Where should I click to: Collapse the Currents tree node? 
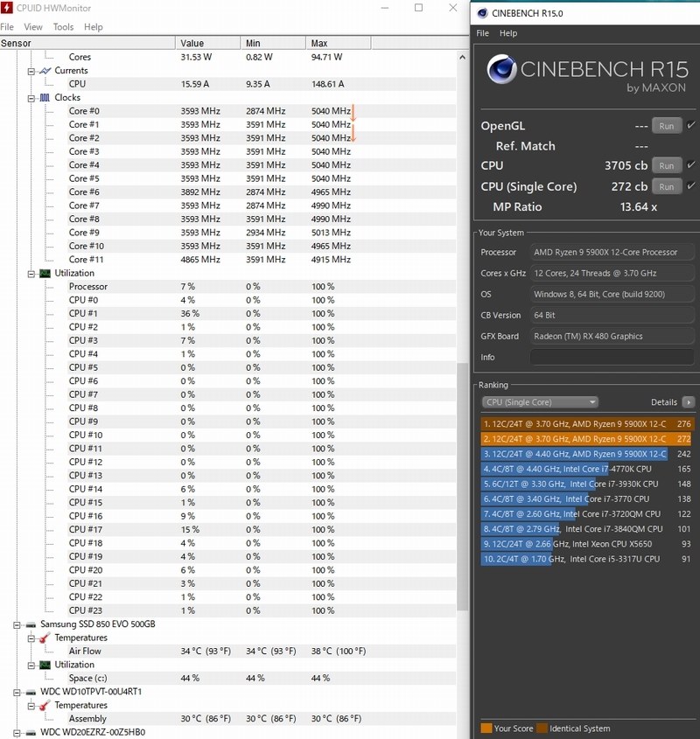(x=31, y=72)
